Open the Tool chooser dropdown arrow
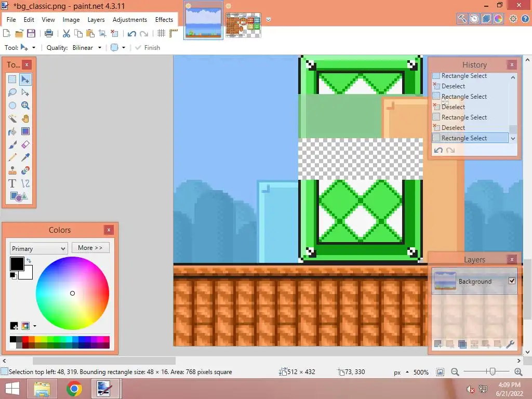 [x=34, y=47]
